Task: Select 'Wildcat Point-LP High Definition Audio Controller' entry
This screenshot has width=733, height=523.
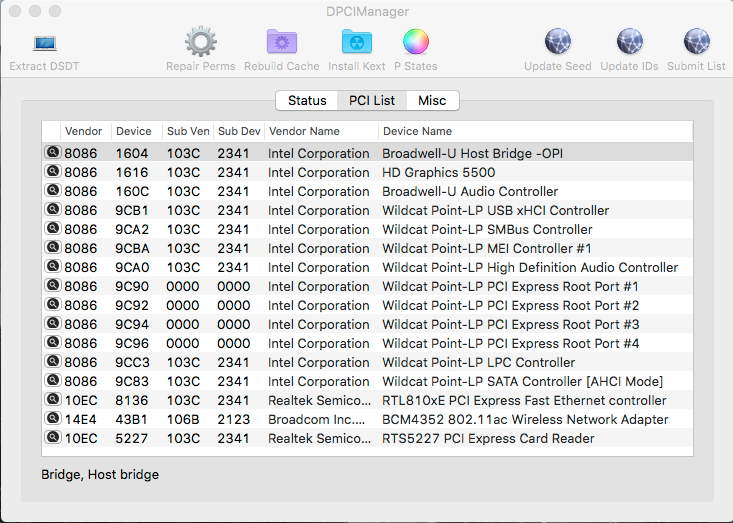Action: (x=530, y=267)
